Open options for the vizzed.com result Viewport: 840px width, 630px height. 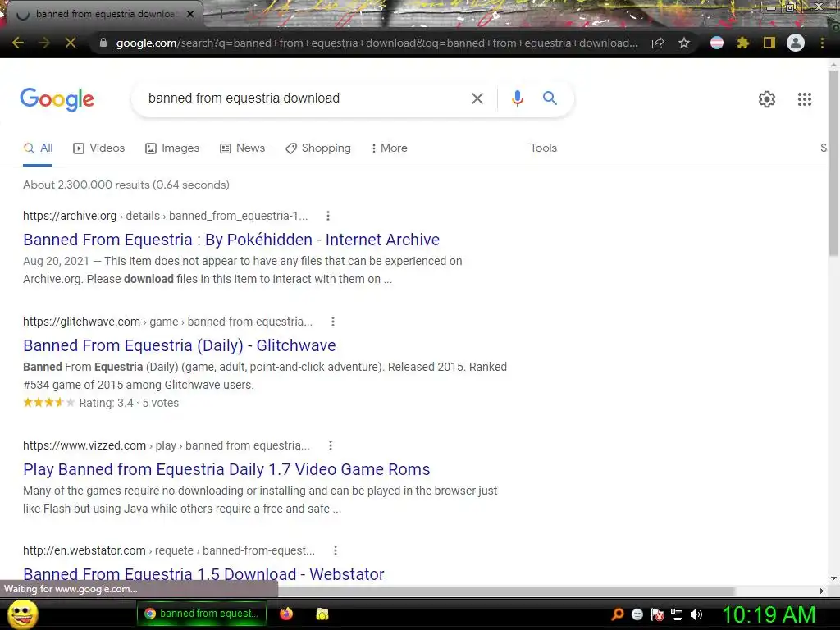pyautogui.click(x=331, y=445)
